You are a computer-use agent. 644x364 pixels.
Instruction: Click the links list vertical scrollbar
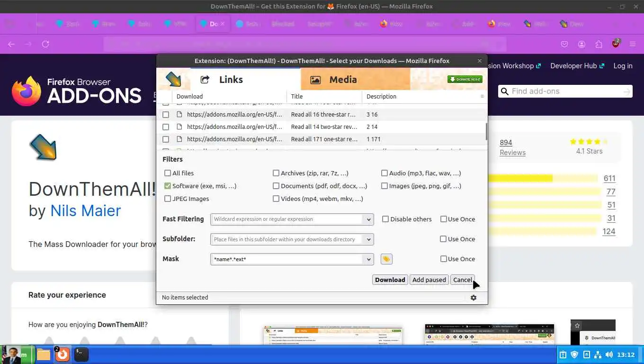pos(486,131)
